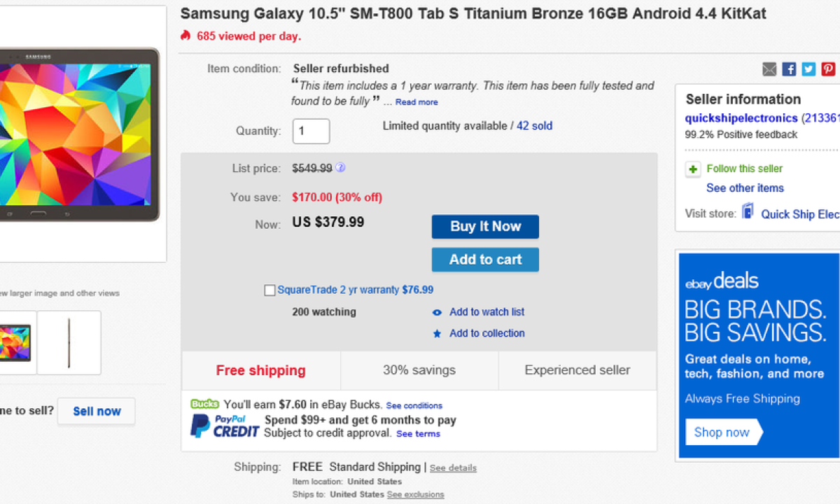Add to collection via star icon
Screen dimensions: 840x504
click(x=437, y=334)
